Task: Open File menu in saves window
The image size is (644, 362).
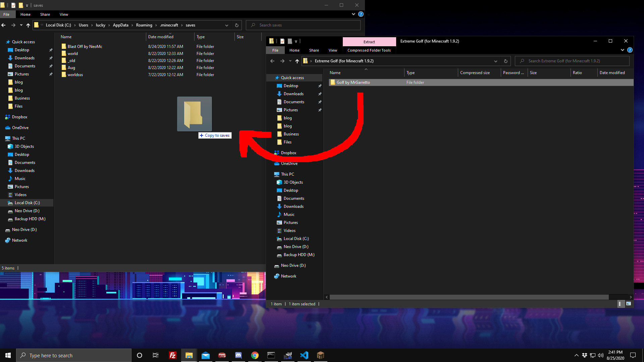Action: pos(6,14)
